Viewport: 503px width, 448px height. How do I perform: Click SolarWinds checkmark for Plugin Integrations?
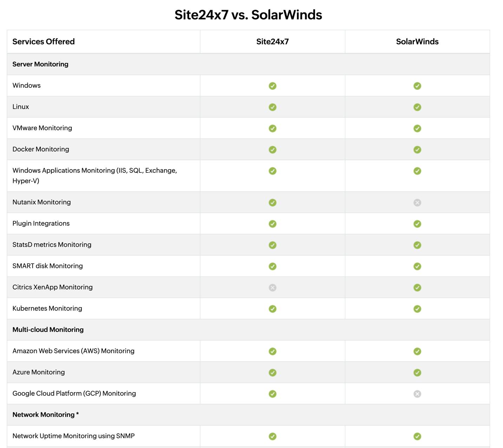coord(417,224)
